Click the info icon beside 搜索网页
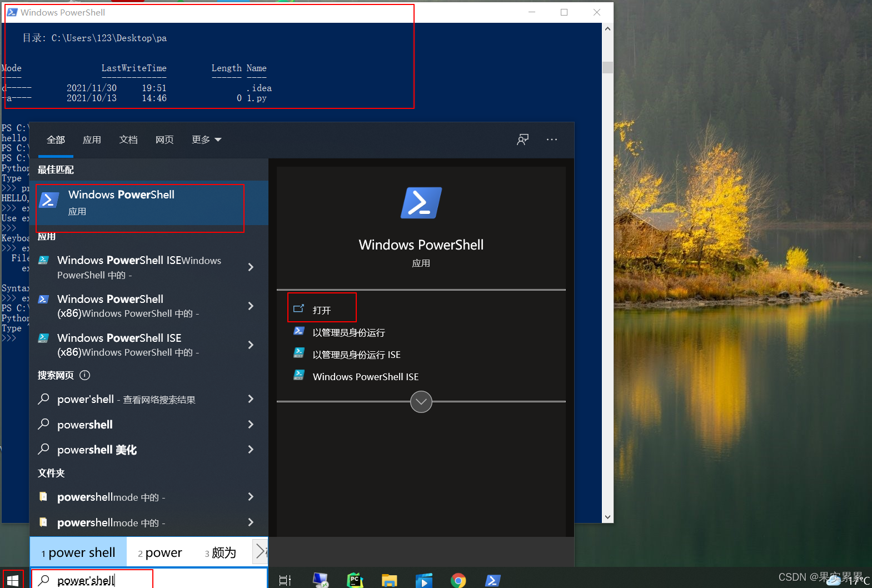 [84, 375]
